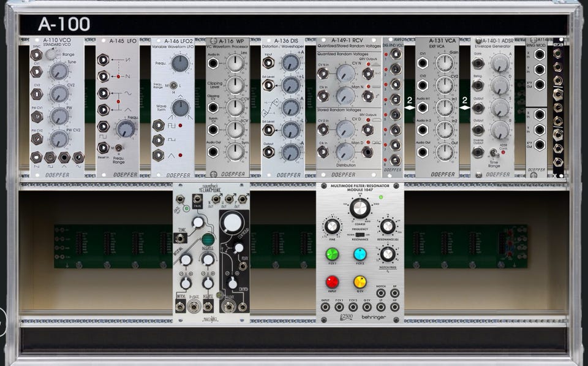Click the CV1 jack on A-131 VCA
Screen dimensions: 588x366
point(422,63)
